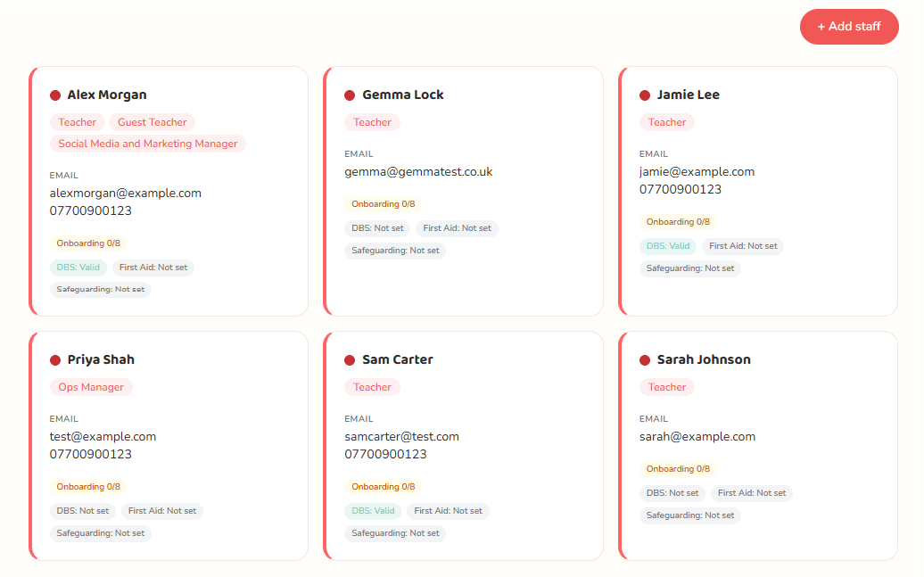This screenshot has width=924, height=577.
Task: Click Alex Morgan's Safeguarding: Not set badge
Action: tap(101, 289)
